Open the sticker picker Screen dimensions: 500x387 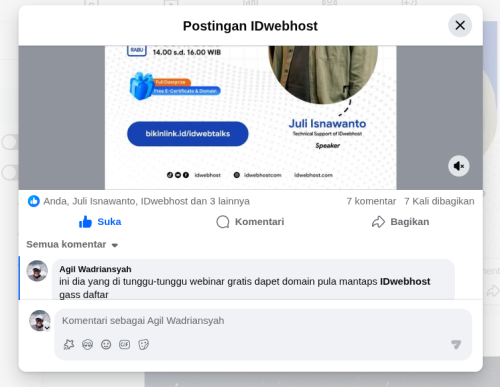tap(143, 344)
